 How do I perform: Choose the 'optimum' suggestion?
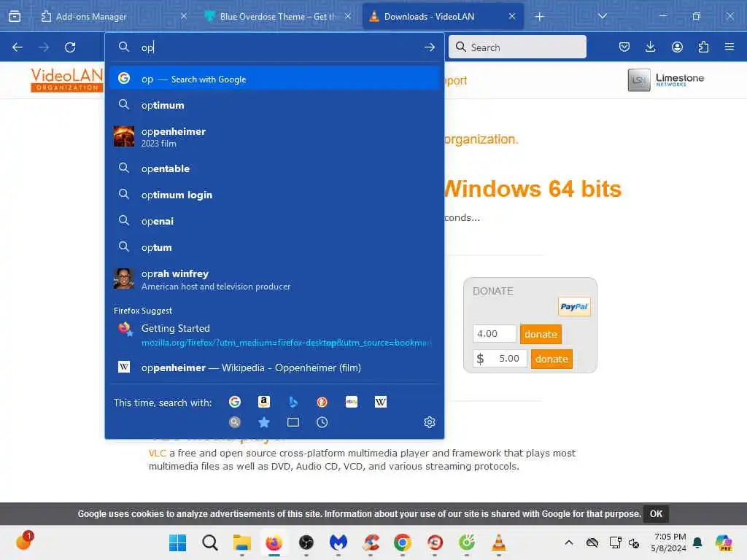[x=274, y=105]
